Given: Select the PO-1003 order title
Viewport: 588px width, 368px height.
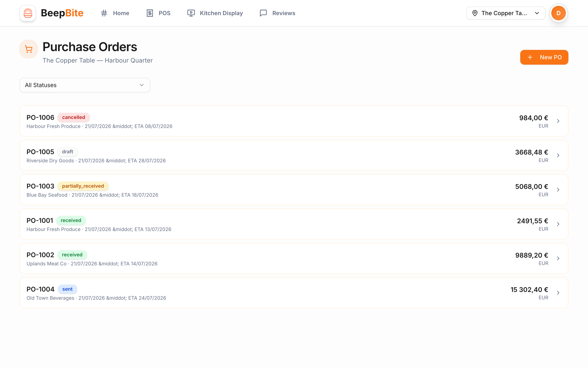Looking at the screenshot, I should 40,186.
